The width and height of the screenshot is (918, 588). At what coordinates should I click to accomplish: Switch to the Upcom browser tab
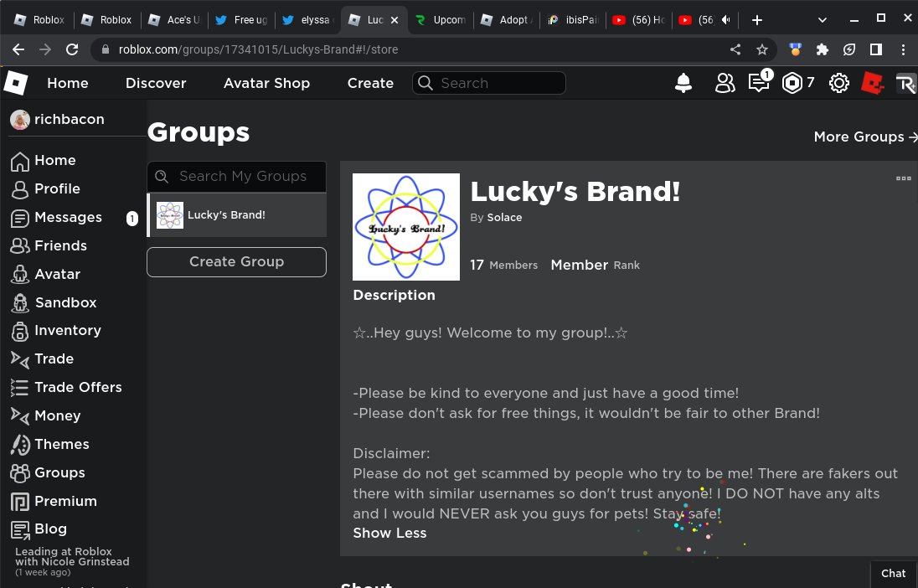[441, 20]
